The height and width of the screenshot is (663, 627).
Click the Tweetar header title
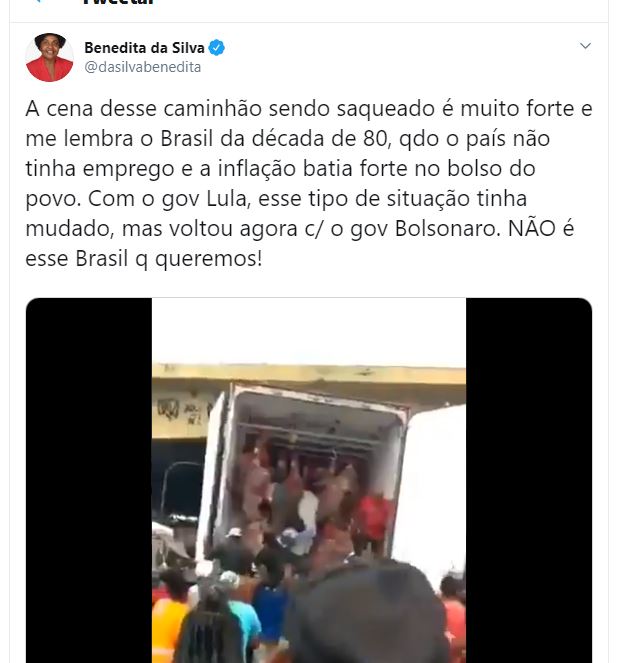[x=118, y=2]
